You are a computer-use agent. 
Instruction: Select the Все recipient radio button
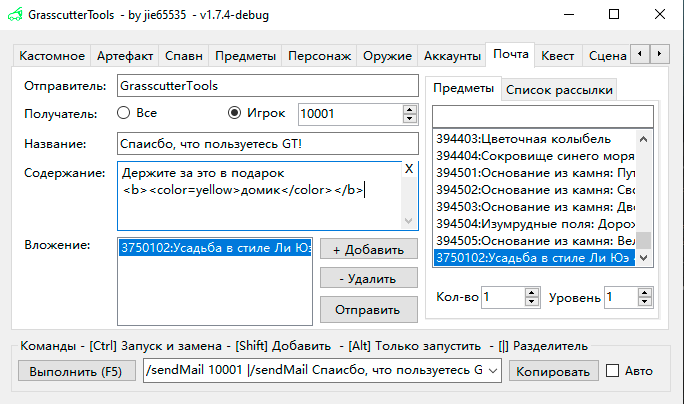tap(125, 113)
